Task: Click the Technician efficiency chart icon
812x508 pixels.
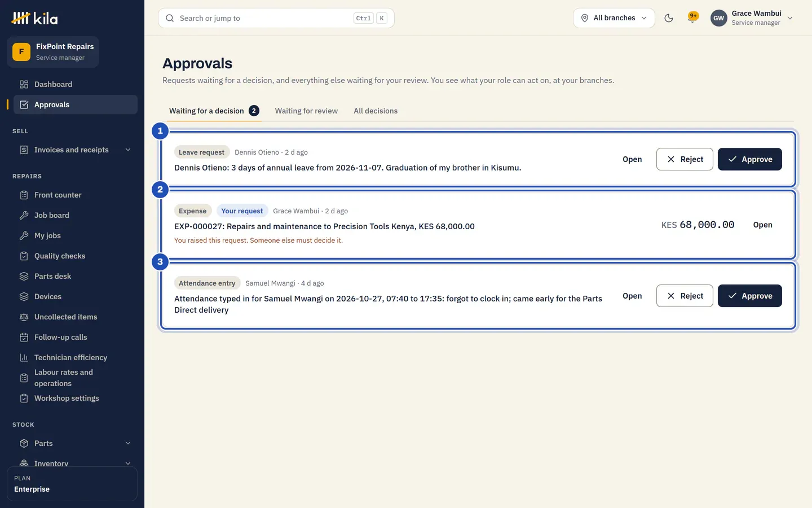Action: point(24,357)
